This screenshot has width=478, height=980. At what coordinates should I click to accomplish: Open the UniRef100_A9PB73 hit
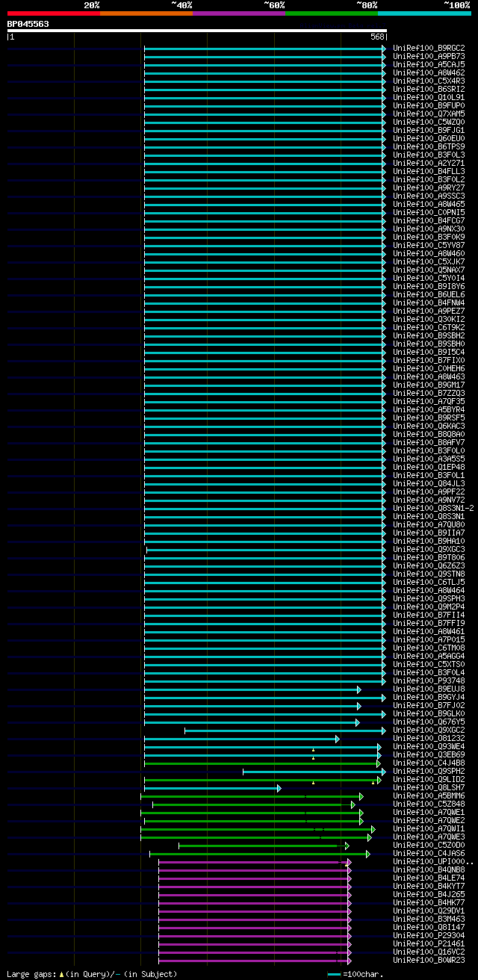(x=429, y=56)
